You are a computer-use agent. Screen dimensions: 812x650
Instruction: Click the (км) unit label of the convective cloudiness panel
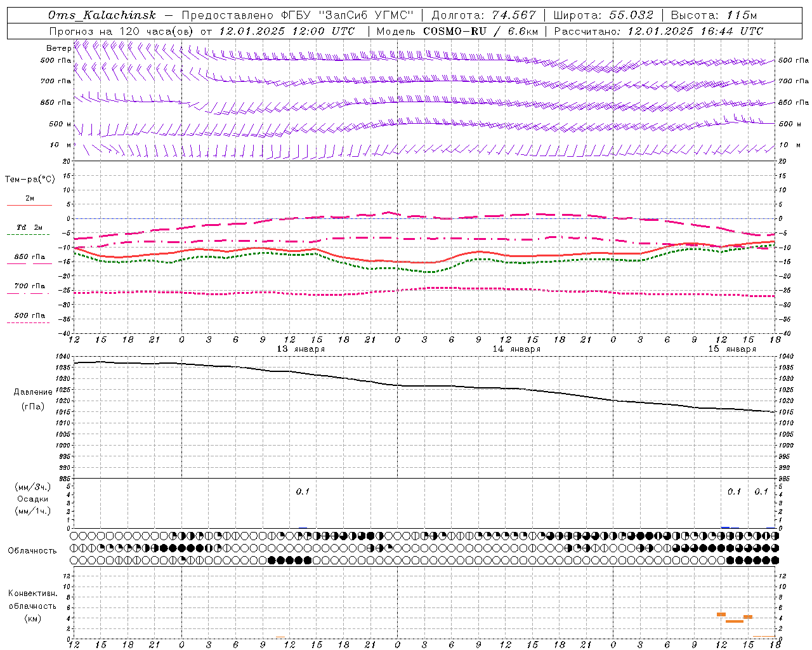point(33,618)
